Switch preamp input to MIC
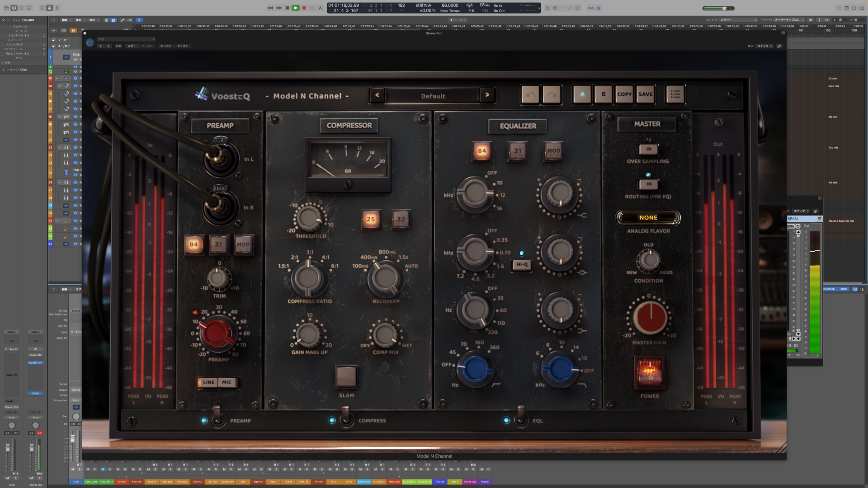 point(226,382)
